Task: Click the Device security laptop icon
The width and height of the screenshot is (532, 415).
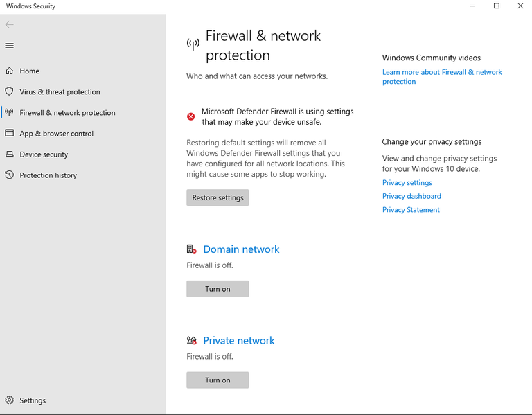Action: pyautogui.click(x=10, y=154)
